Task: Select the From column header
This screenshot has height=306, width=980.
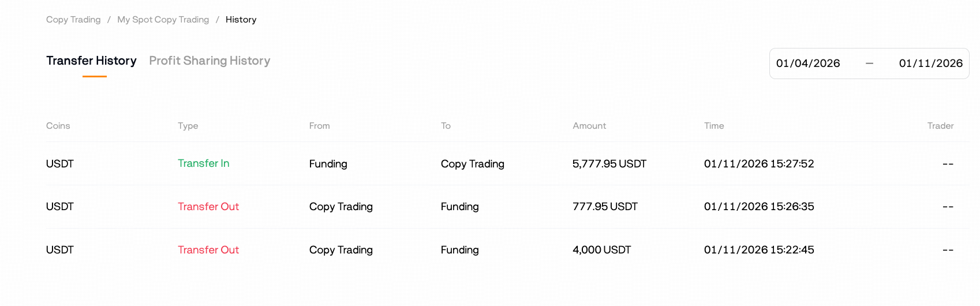Action: tap(319, 126)
